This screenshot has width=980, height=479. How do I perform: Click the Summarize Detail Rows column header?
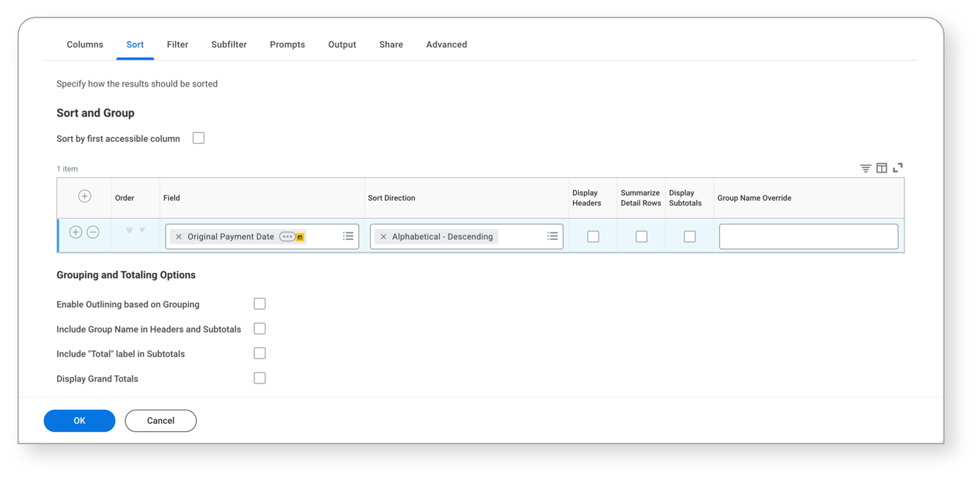[641, 198]
